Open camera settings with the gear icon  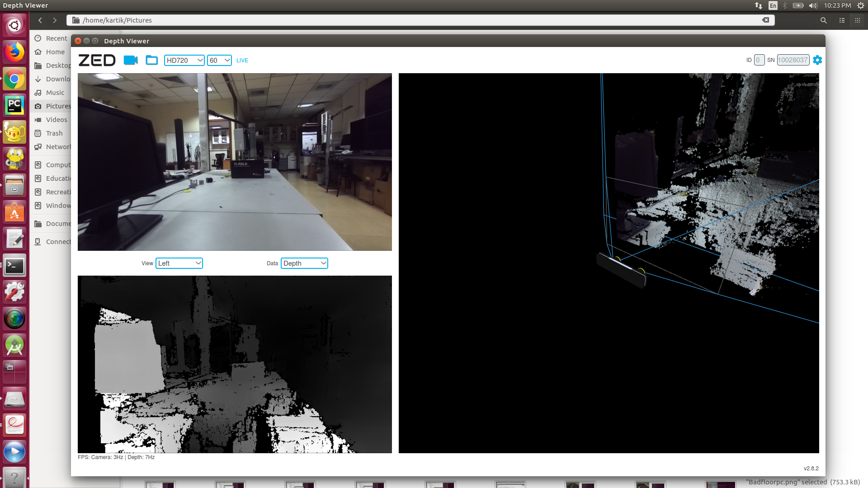(817, 60)
